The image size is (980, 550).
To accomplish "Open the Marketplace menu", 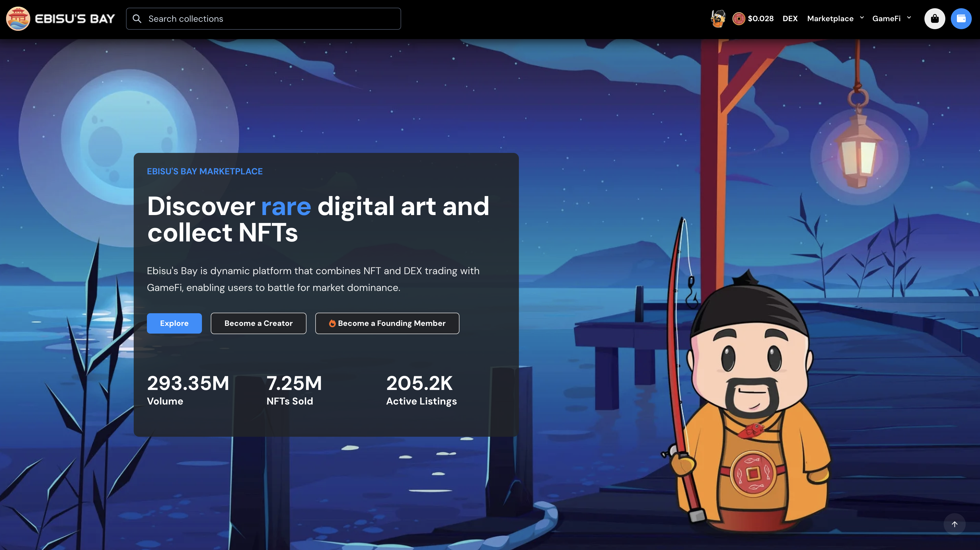I will click(x=830, y=19).
